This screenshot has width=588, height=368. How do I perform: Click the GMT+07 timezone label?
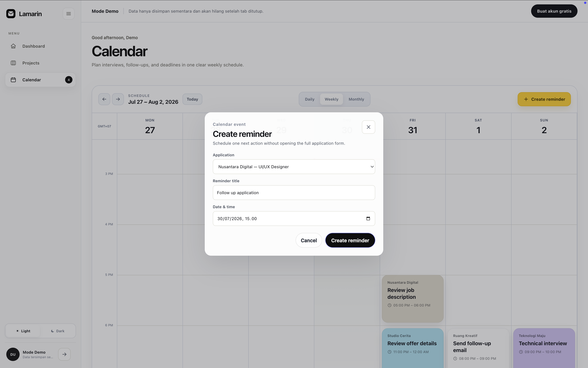[104, 126]
